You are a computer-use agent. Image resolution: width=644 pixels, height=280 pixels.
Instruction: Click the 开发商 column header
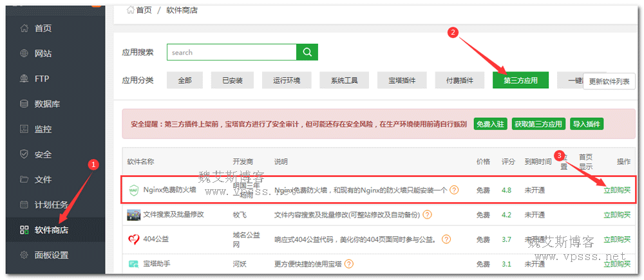tap(243, 162)
